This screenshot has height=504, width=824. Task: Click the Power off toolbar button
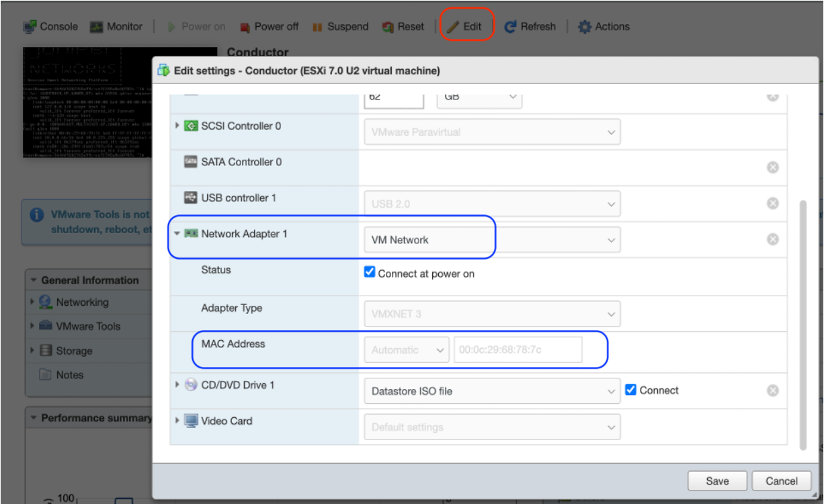[x=269, y=27]
